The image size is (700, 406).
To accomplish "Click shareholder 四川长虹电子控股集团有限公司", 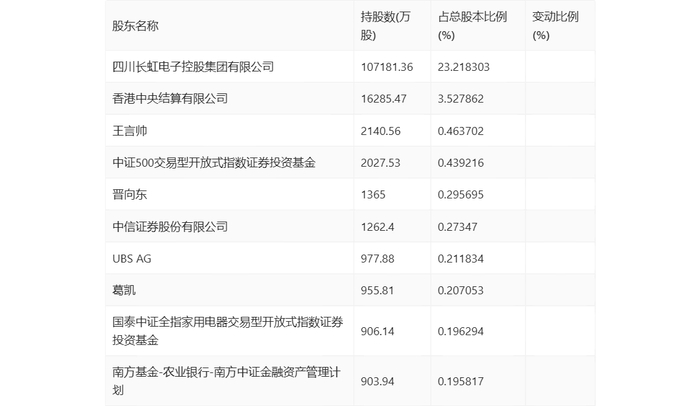I will (x=193, y=67).
